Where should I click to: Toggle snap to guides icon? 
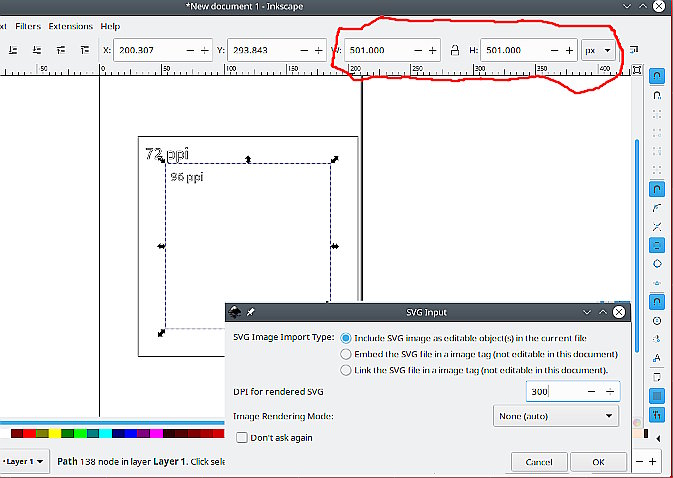click(x=657, y=414)
